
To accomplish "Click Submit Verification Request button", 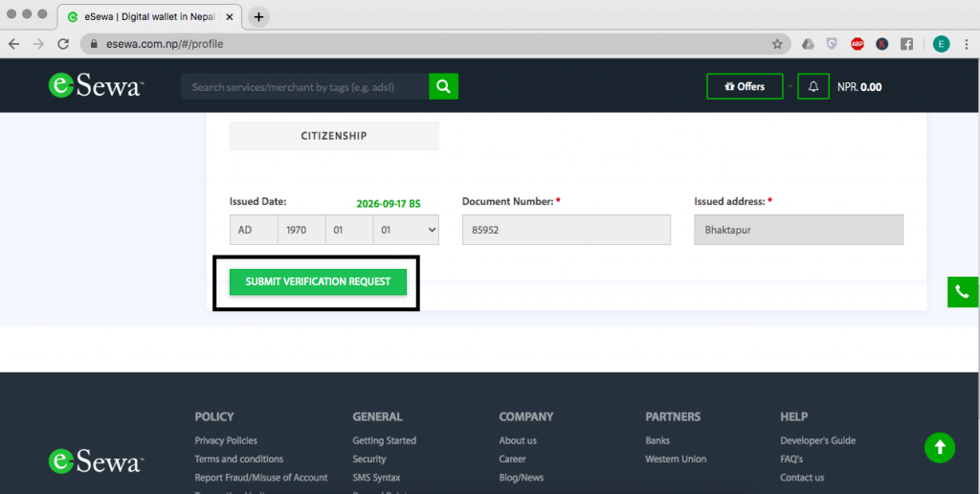I will point(318,281).
